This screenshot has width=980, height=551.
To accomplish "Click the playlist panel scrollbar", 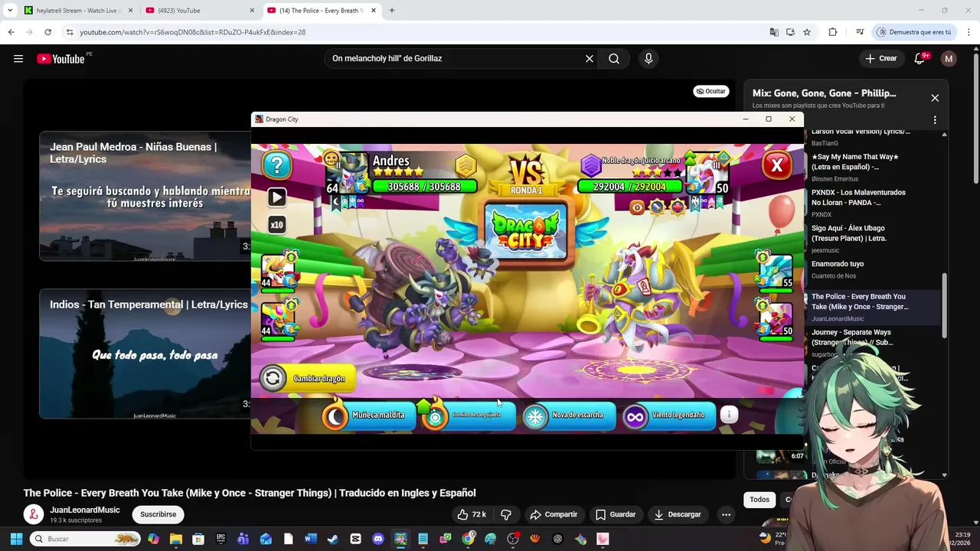I will [x=944, y=305].
